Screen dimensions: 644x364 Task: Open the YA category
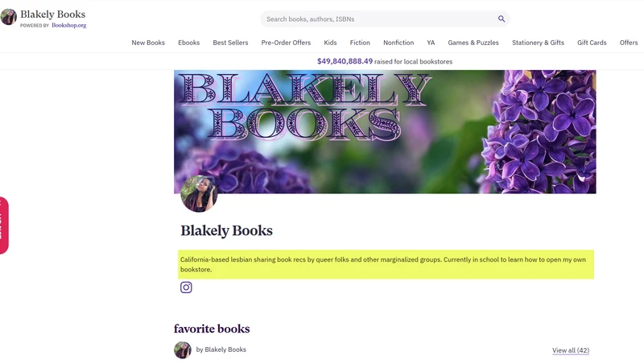431,43
